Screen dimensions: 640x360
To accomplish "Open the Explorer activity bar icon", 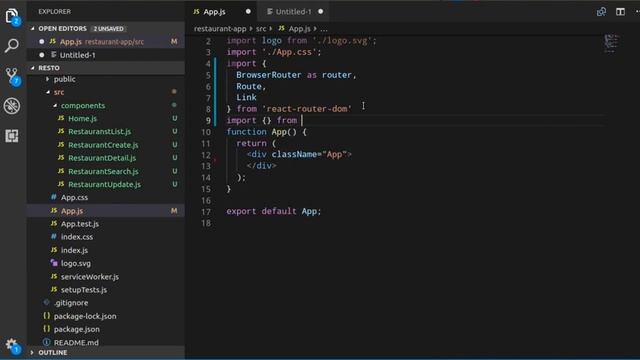I will point(12,16).
